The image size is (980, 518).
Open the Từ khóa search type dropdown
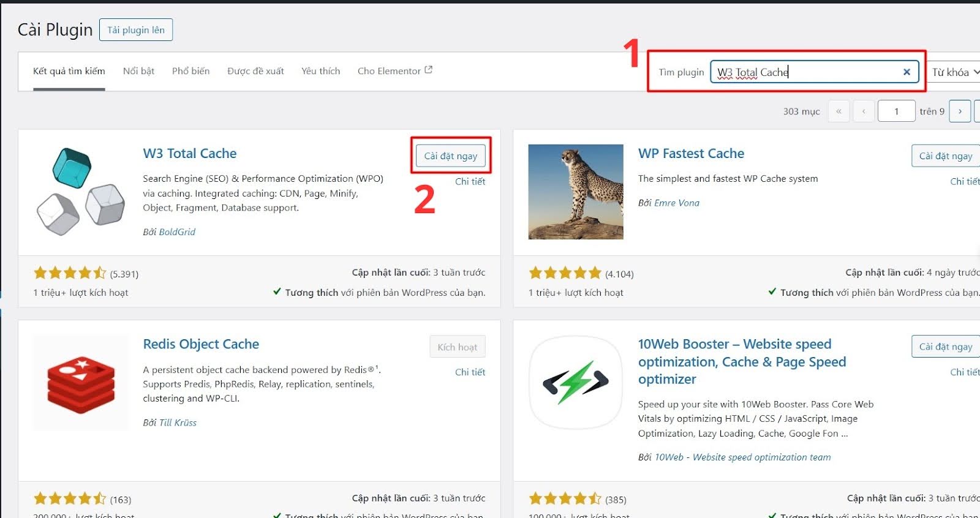pos(954,72)
